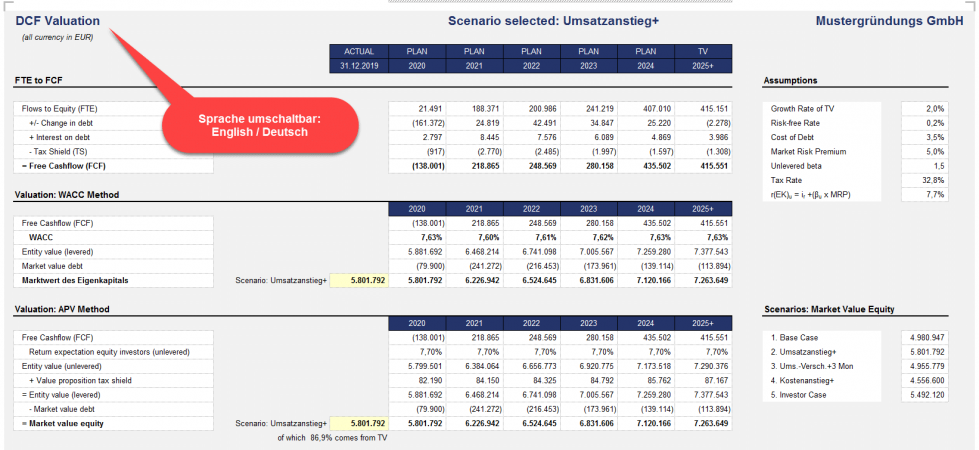
Task: Select the Cost of Debt percentage cell
Action: [922, 136]
